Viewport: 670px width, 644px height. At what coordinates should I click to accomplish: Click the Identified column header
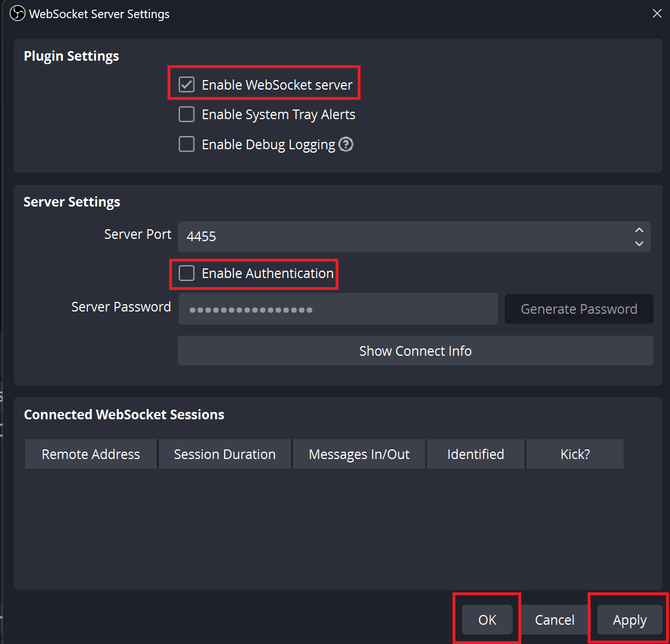pyautogui.click(x=476, y=454)
